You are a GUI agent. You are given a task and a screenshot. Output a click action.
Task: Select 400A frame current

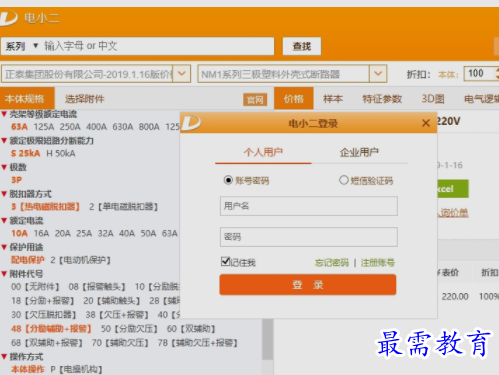click(x=96, y=127)
